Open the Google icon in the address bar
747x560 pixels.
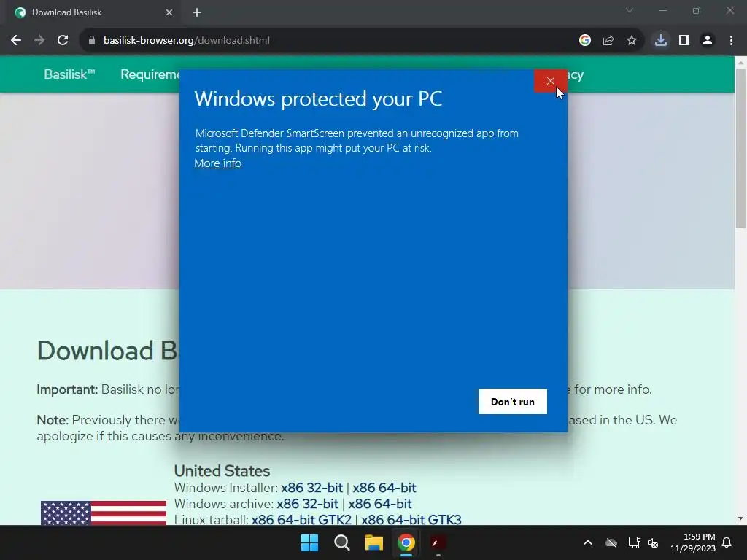point(585,41)
